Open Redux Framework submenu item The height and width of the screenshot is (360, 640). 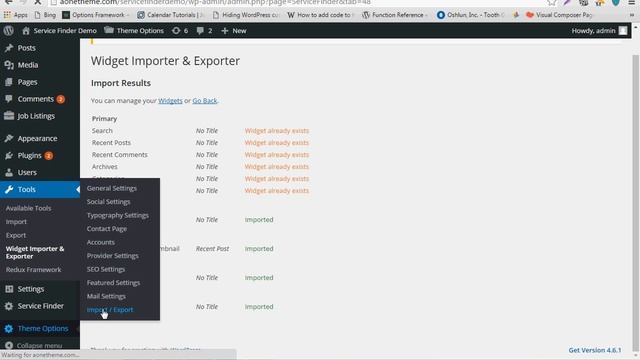[x=33, y=270]
